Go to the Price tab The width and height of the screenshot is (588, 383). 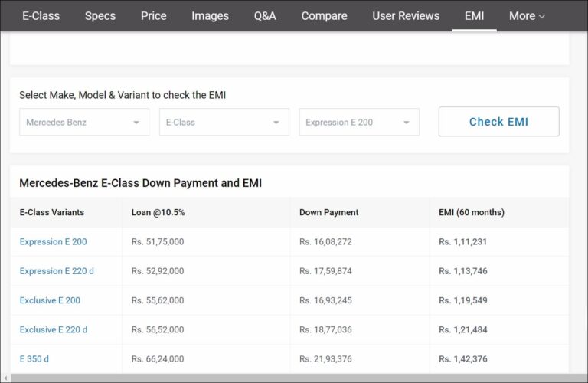coord(154,16)
